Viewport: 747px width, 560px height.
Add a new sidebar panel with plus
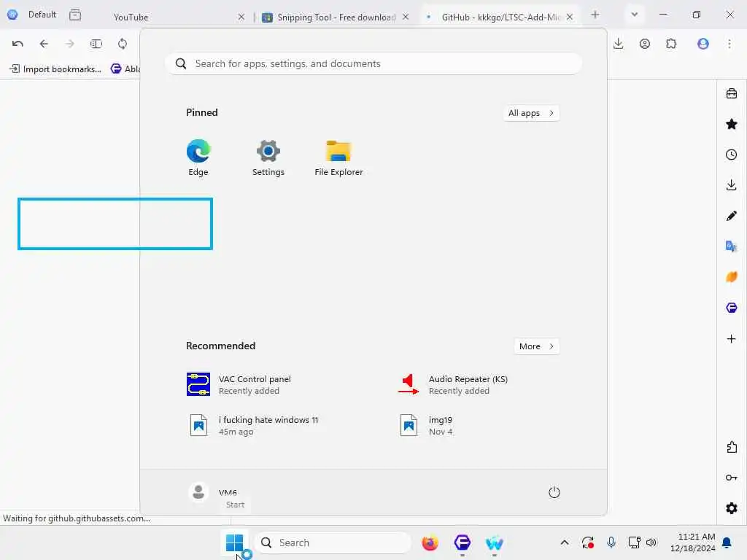pos(731,338)
